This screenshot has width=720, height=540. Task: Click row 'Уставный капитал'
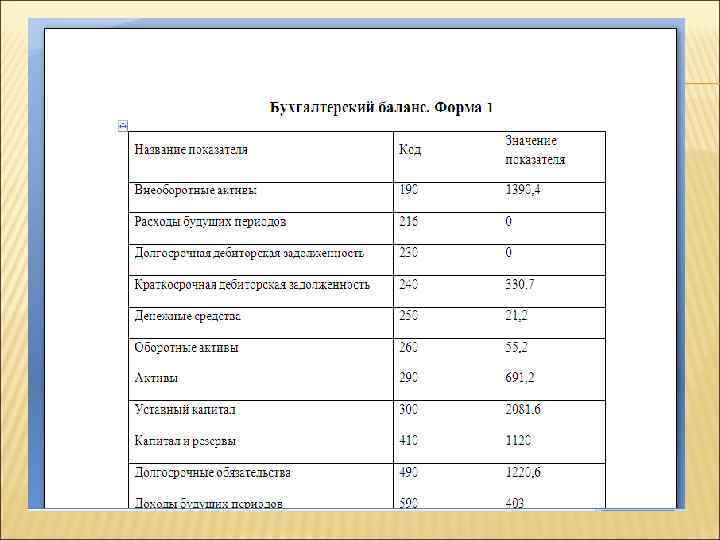(x=185, y=410)
